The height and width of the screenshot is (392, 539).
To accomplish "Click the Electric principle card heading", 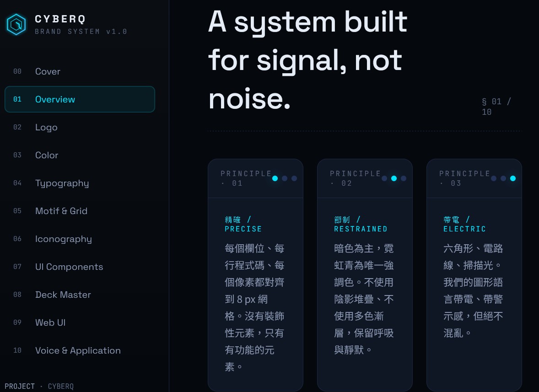I will [x=464, y=224].
